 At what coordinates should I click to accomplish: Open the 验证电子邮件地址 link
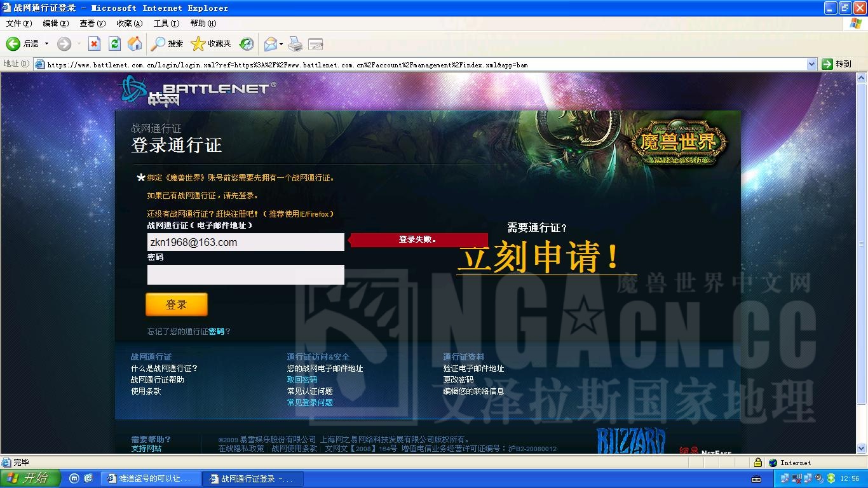473,369
